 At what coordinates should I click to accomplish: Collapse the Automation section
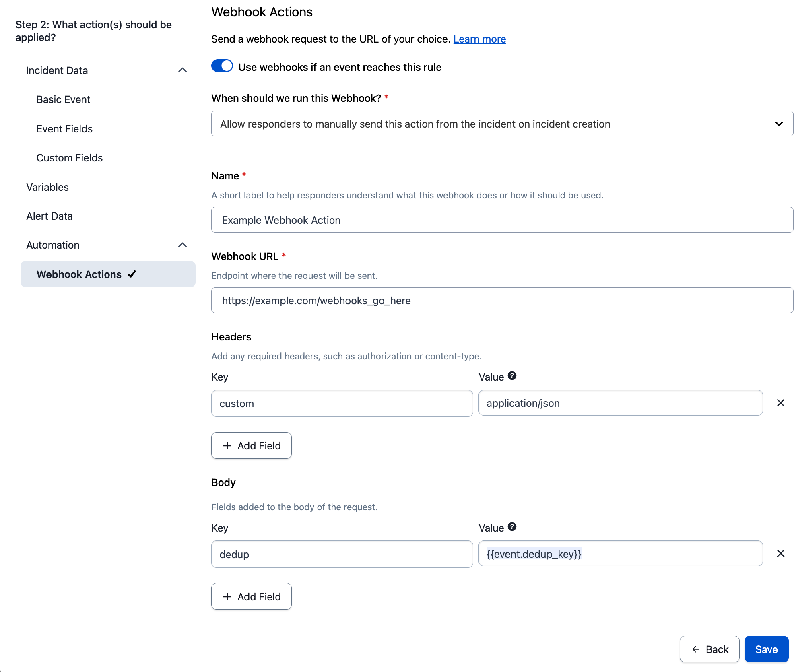click(x=182, y=245)
